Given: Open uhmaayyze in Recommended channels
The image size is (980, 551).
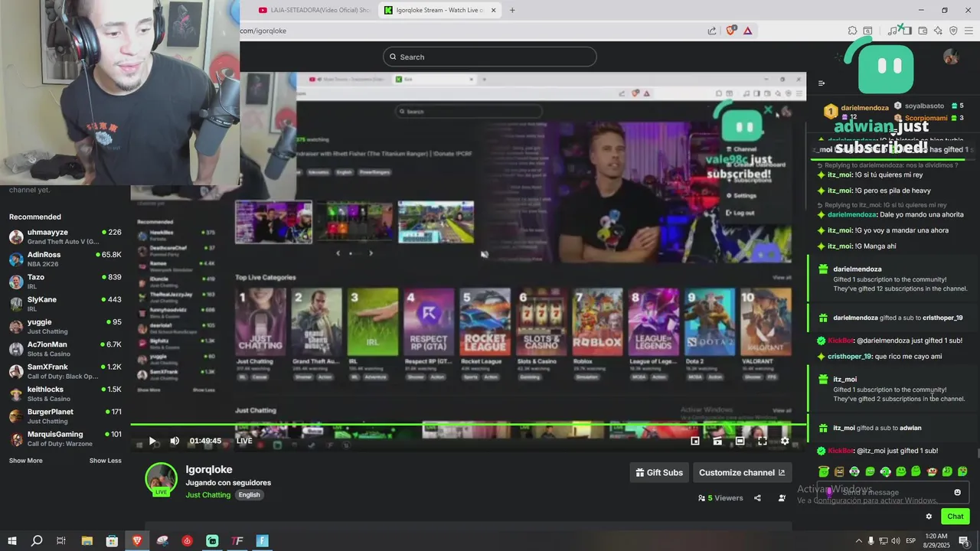Looking at the screenshot, I should click(64, 236).
